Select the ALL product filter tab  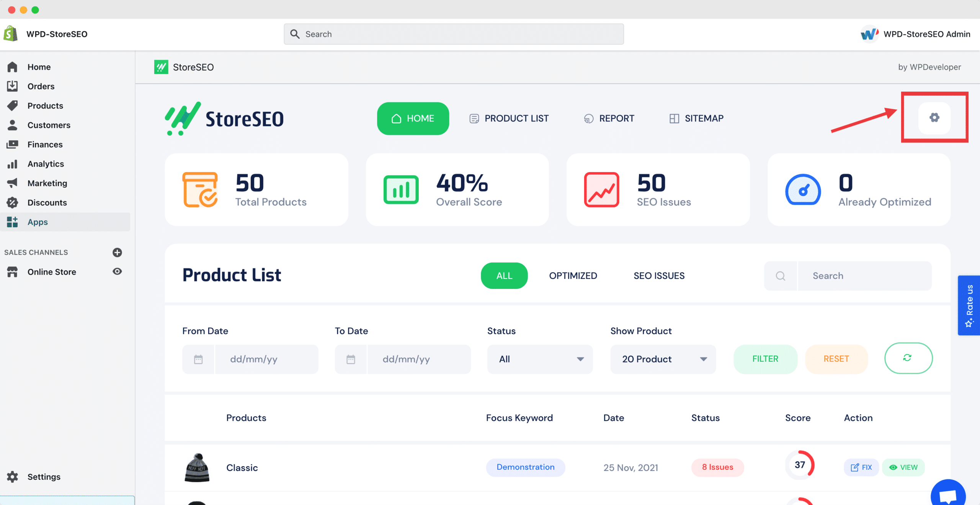[x=504, y=276]
